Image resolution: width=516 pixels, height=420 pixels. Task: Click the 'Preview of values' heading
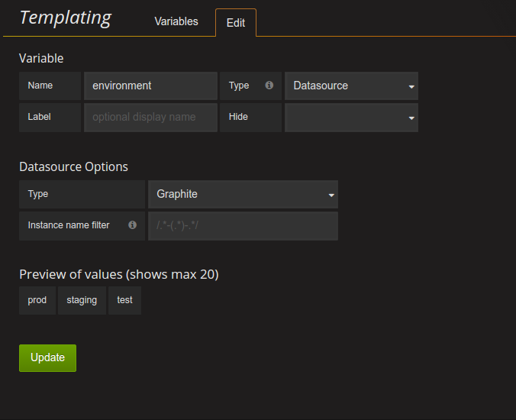pyautogui.click(x=118, y=274)
